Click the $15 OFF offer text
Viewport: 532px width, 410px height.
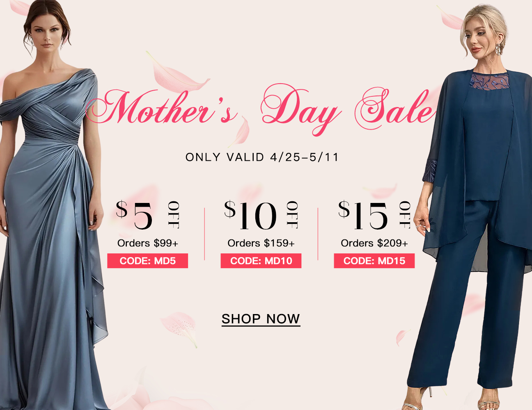click(x=374, y=215)
